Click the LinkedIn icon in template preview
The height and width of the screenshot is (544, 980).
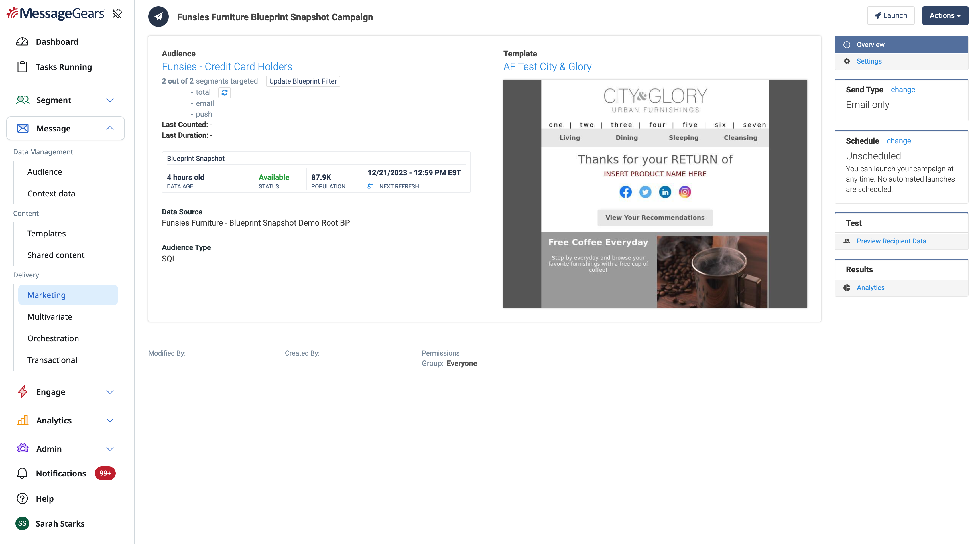coord(665,192)
